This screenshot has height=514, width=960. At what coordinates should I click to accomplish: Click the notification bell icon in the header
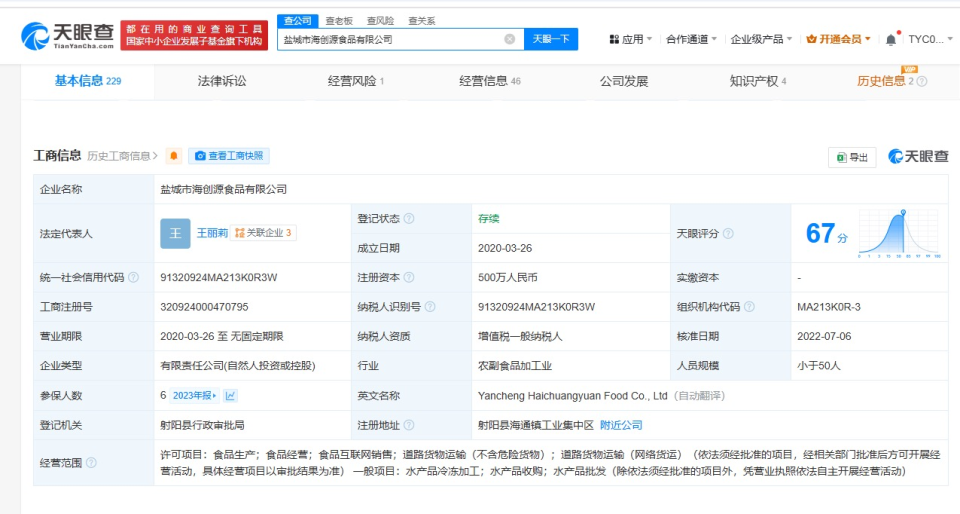point(892,39)
